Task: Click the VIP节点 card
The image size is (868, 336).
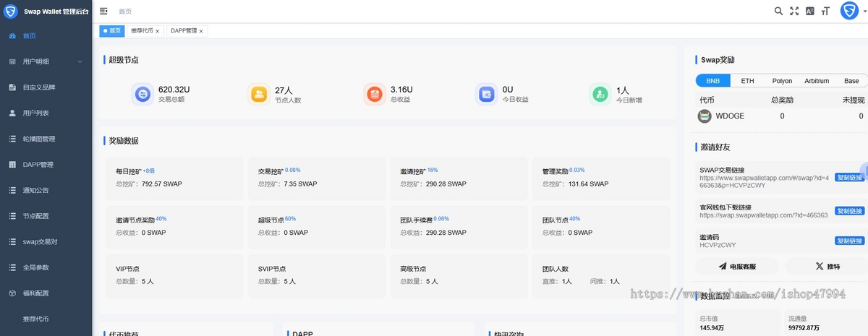Action: (x=174, y=275)
